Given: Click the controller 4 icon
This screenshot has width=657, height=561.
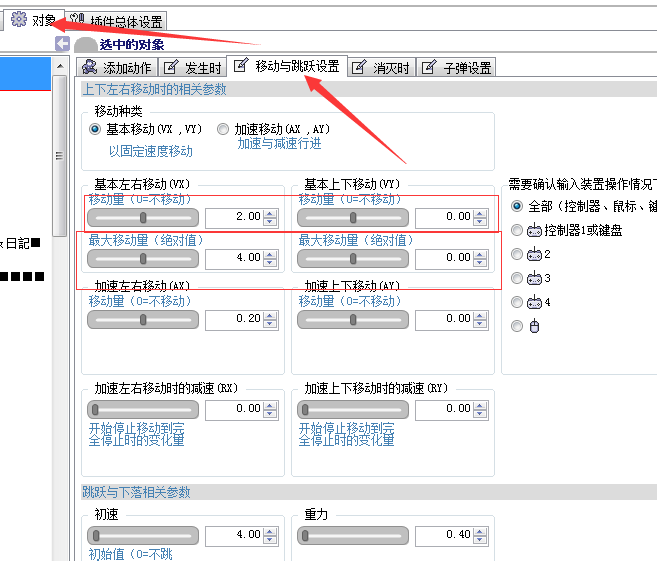Looking at the screenshot, I should 534,302.
